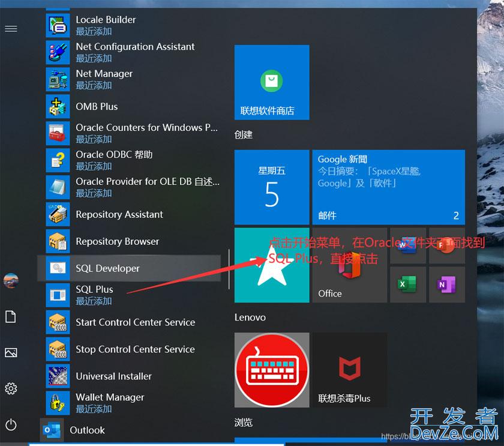
Task: Open the calendar tile showing 星期五 5
Action: 272,187
